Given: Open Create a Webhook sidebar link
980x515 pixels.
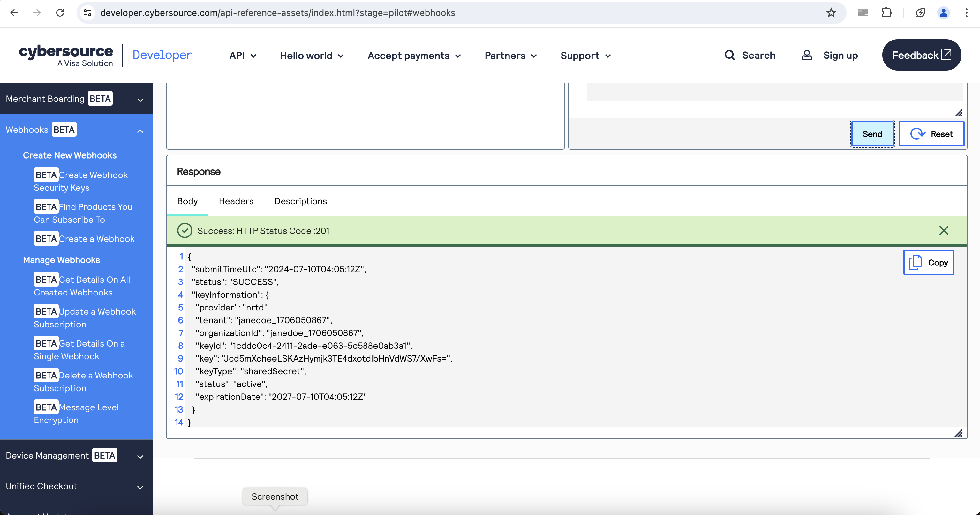Looking at the screenshot, I should coord(97,239).
